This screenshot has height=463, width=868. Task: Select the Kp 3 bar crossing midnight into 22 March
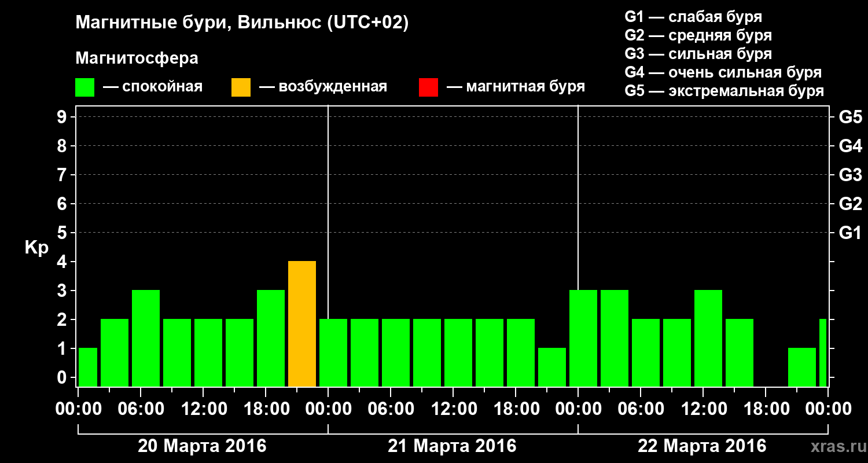point(583,339)
